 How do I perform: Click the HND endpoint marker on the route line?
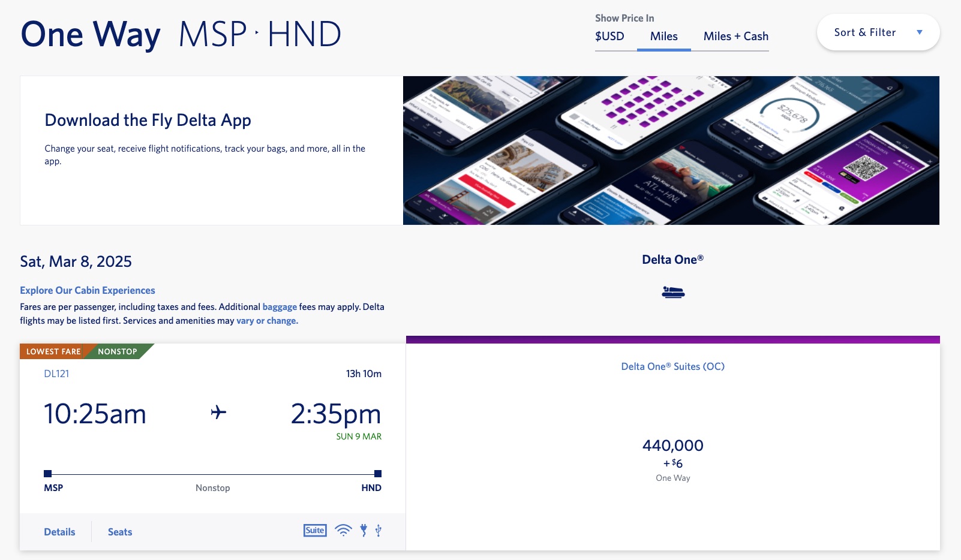pyautogui.click(x=377, y=473)
